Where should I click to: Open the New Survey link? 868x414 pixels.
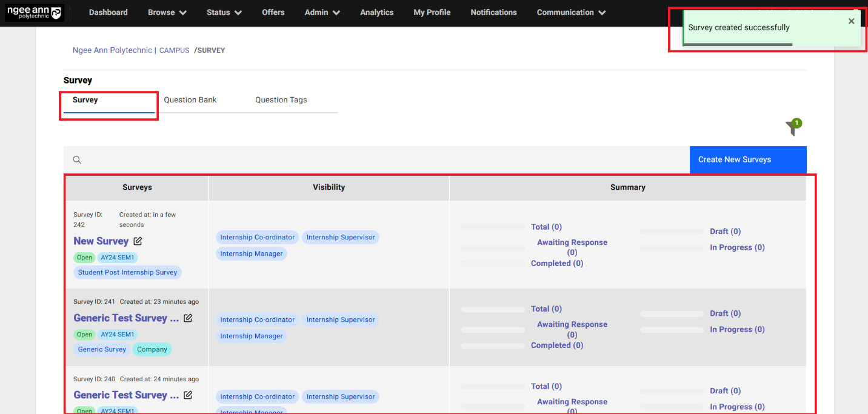click(x=101, y=241)
